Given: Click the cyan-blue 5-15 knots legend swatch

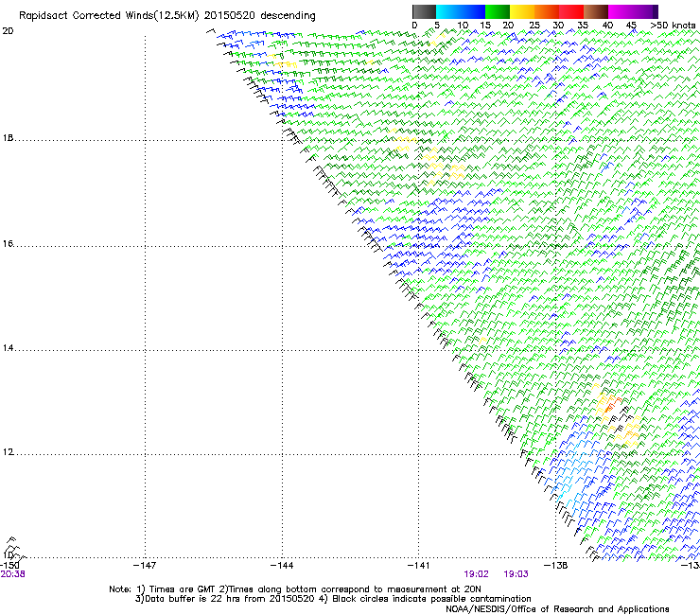Looking at the screenshot, I should (461, 11).
